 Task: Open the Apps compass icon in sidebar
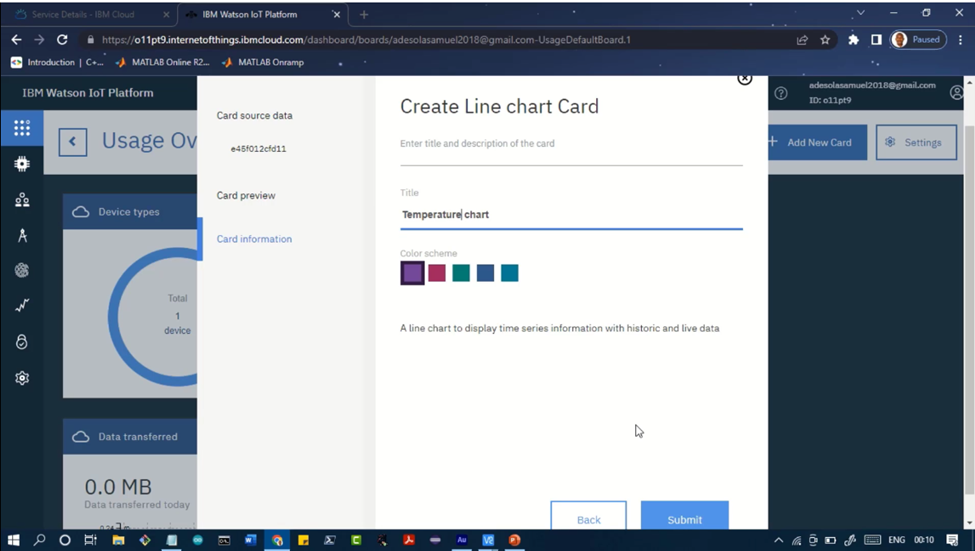[x=22, y=235]
